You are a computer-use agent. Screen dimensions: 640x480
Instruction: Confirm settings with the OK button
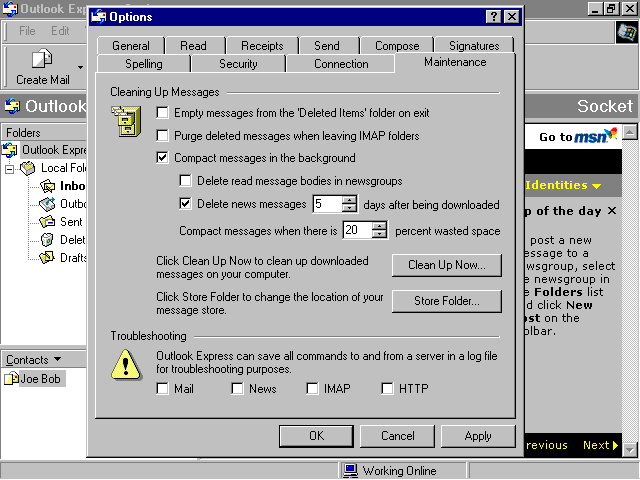[x=316, y=436]
